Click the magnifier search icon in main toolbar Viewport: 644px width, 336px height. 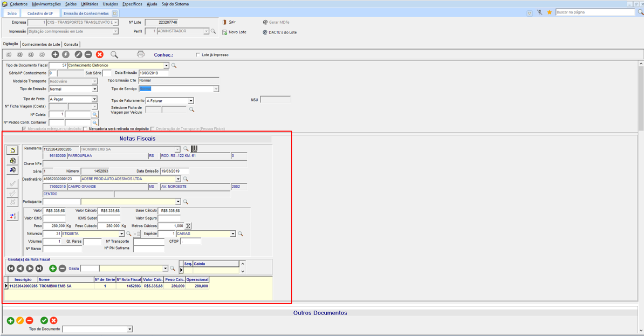(x=114, y=54)
